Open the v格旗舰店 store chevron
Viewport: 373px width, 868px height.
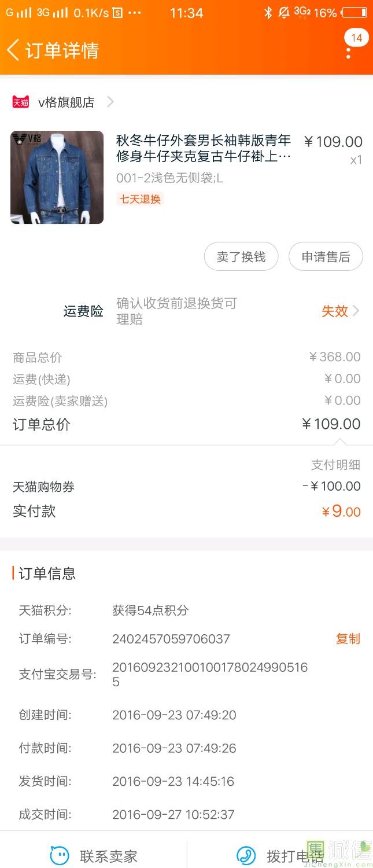pos(110,102)
